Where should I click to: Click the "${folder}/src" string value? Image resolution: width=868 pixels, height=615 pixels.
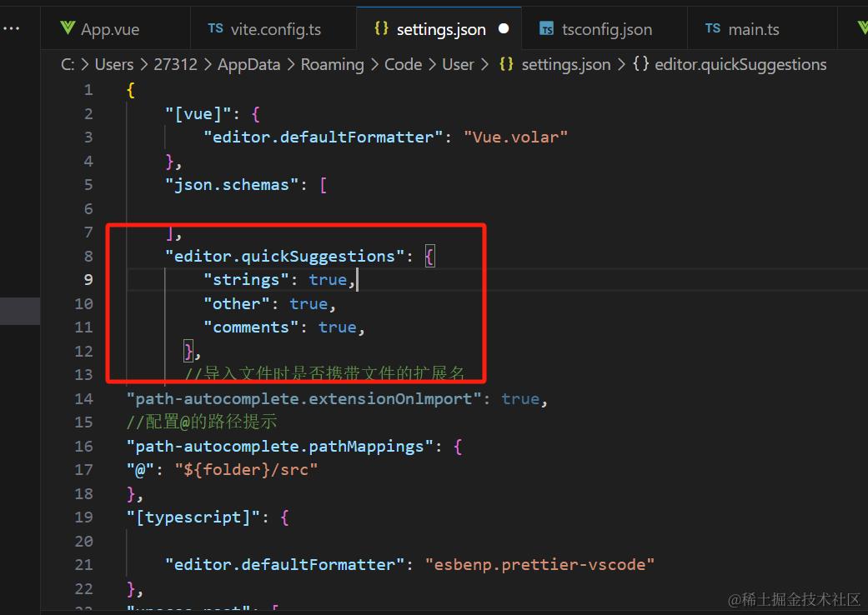(x=246, y=469)
